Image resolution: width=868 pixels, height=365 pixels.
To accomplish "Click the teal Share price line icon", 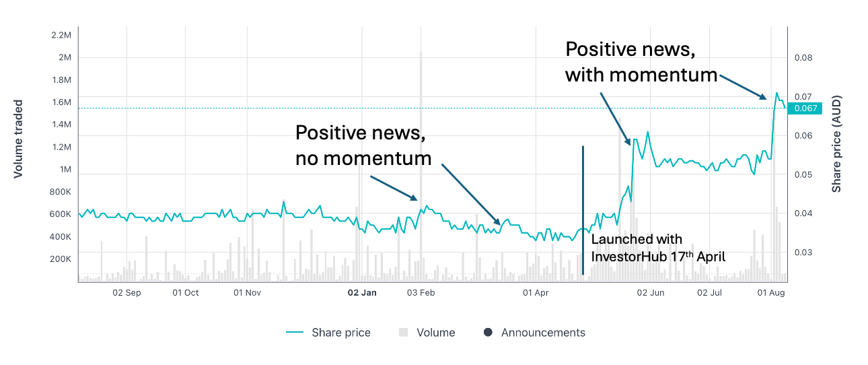I will click(x=295, y=333).
